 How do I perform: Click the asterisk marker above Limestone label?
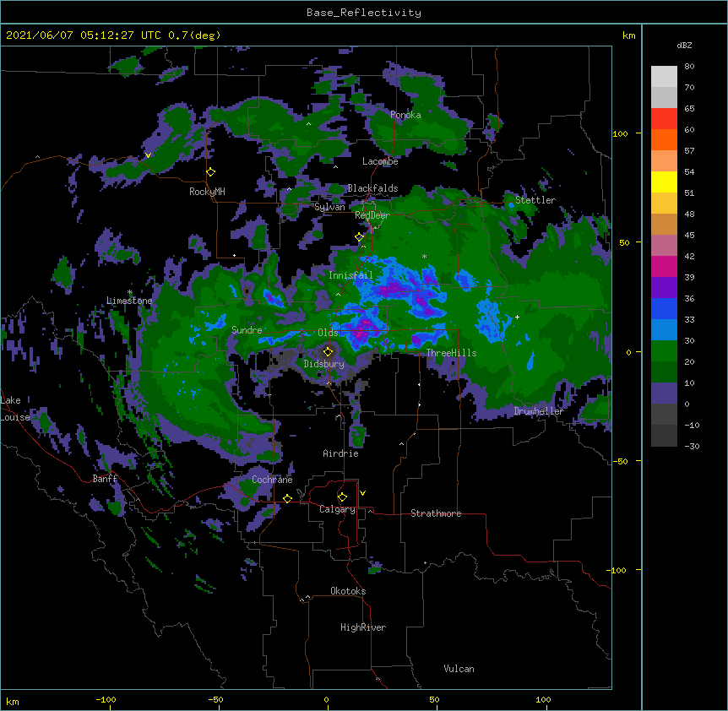[130, 292]
